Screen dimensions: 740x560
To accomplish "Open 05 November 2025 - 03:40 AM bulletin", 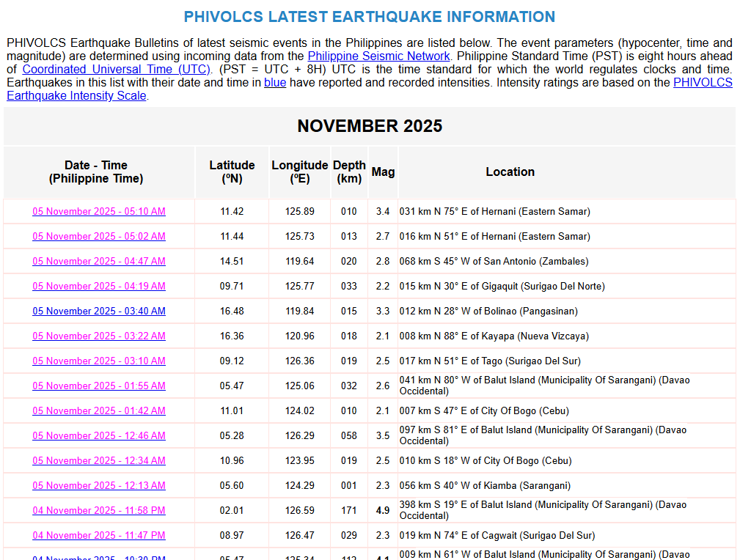I will click(99, 312).
